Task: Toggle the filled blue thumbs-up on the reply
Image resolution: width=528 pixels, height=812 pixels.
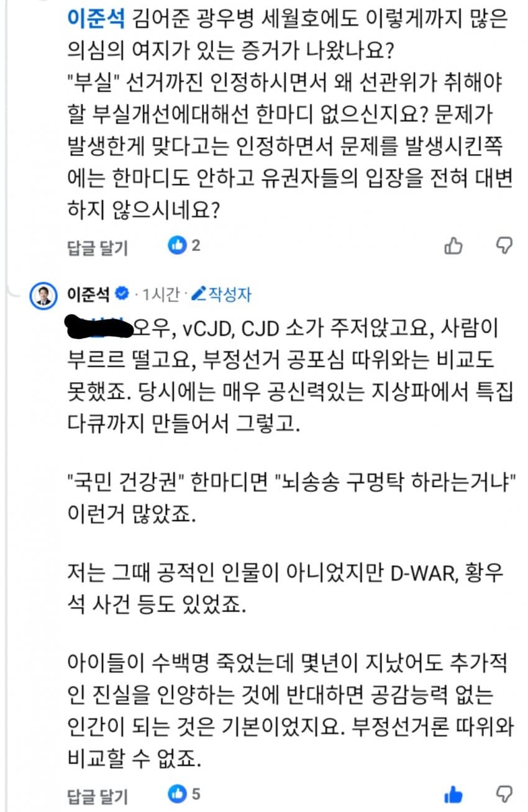Action: tap(453, 795)
